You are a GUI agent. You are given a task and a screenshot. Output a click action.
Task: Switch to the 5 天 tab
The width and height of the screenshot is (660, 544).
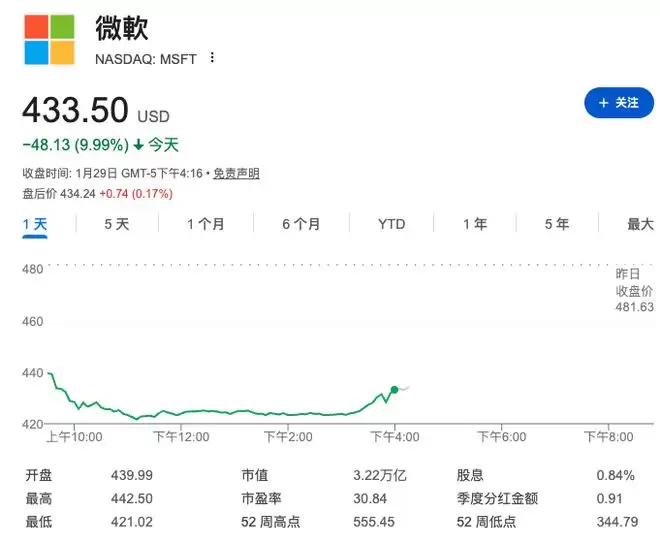(x=117, y=224)
